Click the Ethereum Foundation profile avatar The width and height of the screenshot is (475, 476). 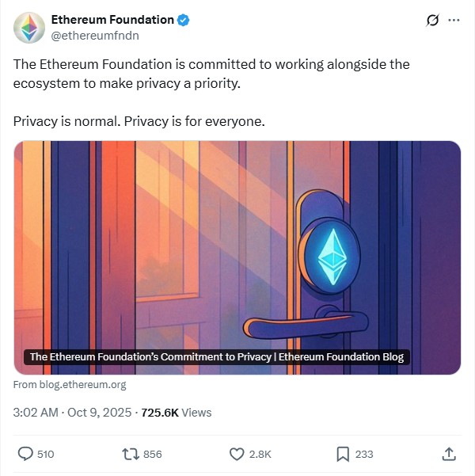point(29,27)
